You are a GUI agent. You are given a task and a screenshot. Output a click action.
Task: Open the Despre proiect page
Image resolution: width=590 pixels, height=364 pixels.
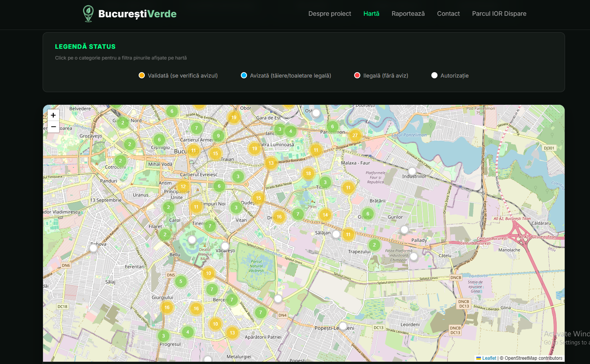[330, 14]
